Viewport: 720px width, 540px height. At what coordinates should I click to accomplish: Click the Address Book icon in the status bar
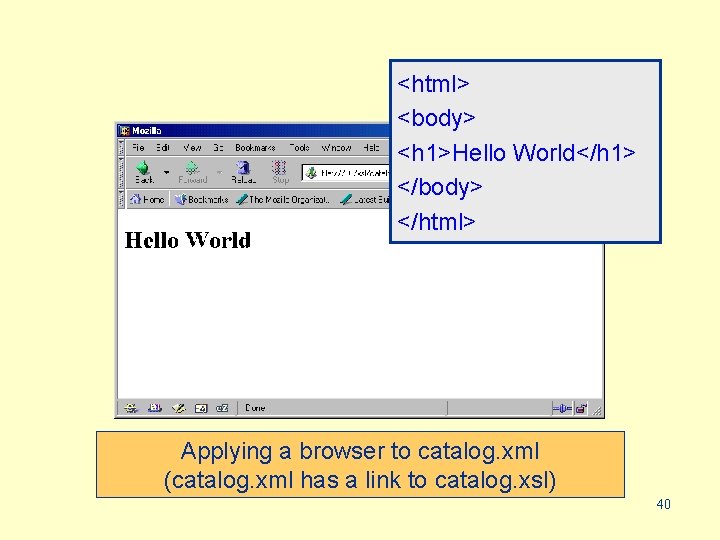click(201, 408)
